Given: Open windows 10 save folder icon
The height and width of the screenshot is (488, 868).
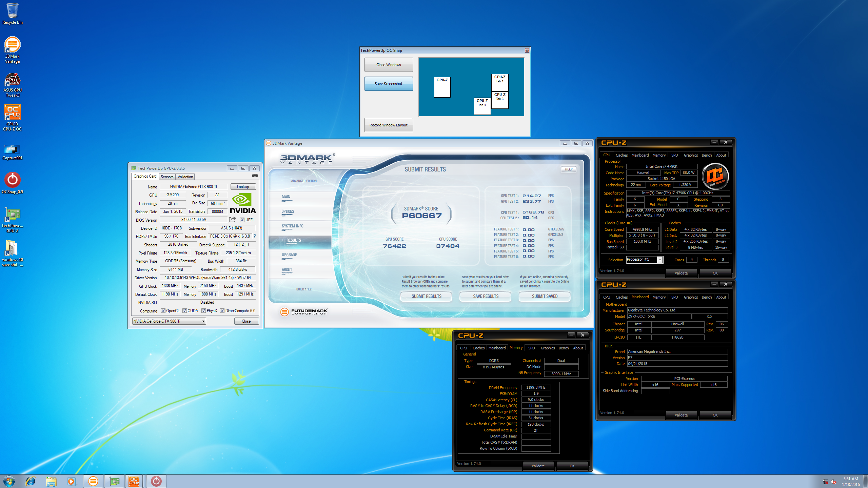Looking at the screenshot, I should [x=12, y=253].
